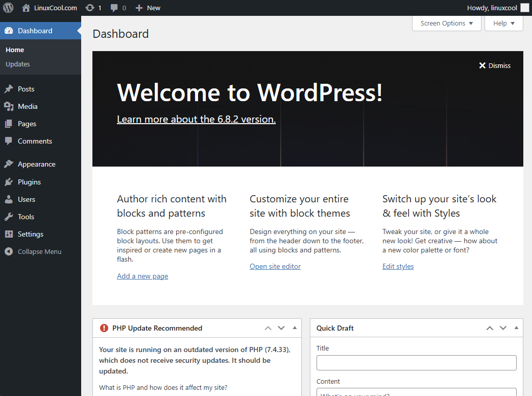Click the WordPress logo in admin bar
The image size is (532, 396).
pos(9,8)
